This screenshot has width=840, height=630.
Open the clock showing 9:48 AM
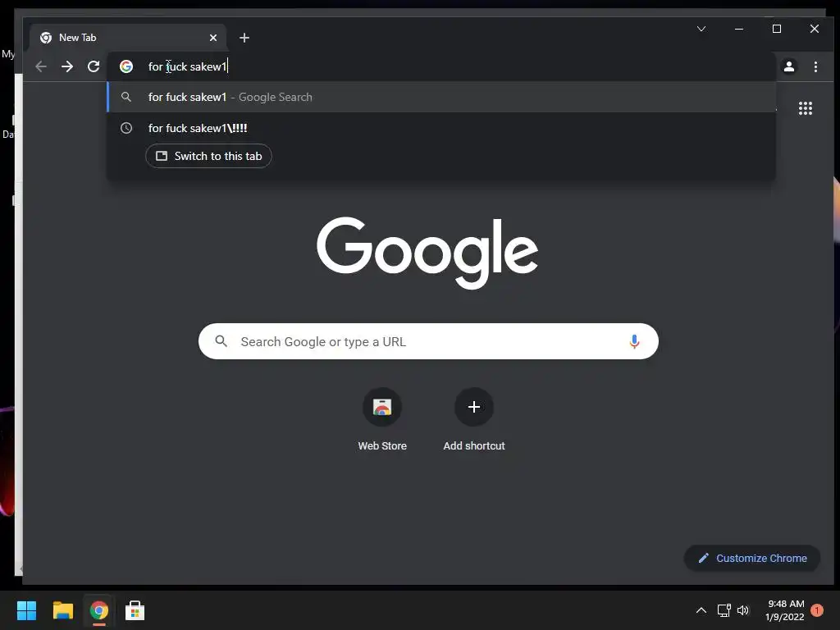click(785, 610)
